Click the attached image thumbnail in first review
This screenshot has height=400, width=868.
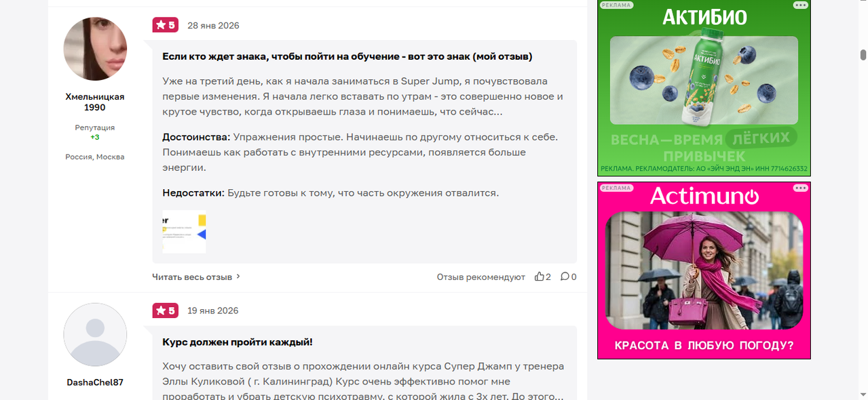pos(185,232)
